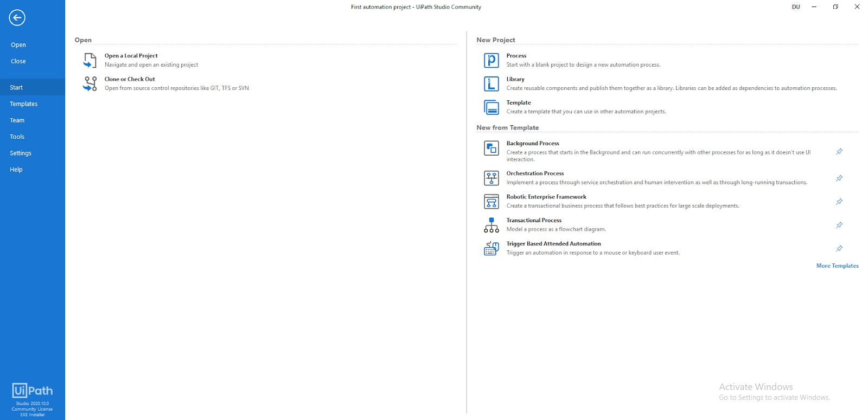Click the Clone or Check Out title
The width and height of the screenshot is (868, 420).
pos(130,79)
